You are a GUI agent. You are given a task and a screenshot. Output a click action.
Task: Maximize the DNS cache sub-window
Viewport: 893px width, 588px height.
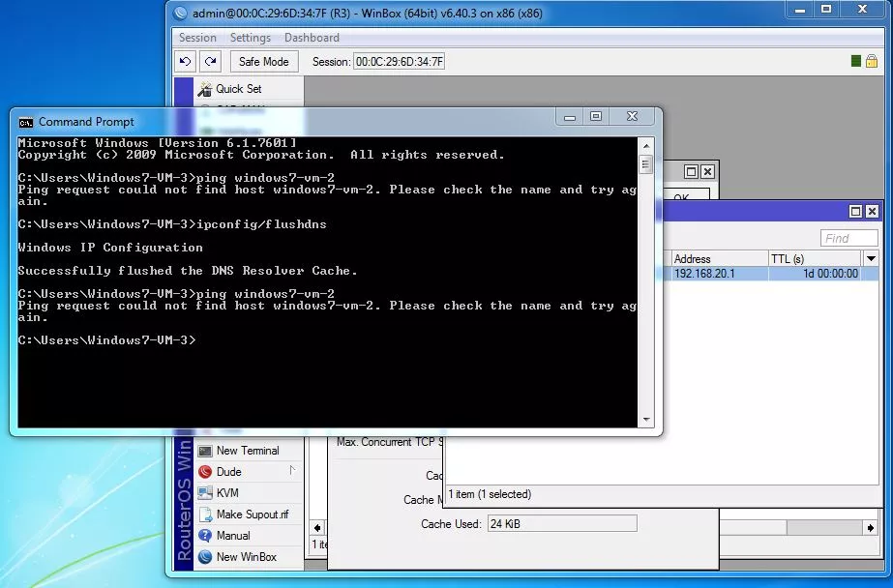(855, 212)
